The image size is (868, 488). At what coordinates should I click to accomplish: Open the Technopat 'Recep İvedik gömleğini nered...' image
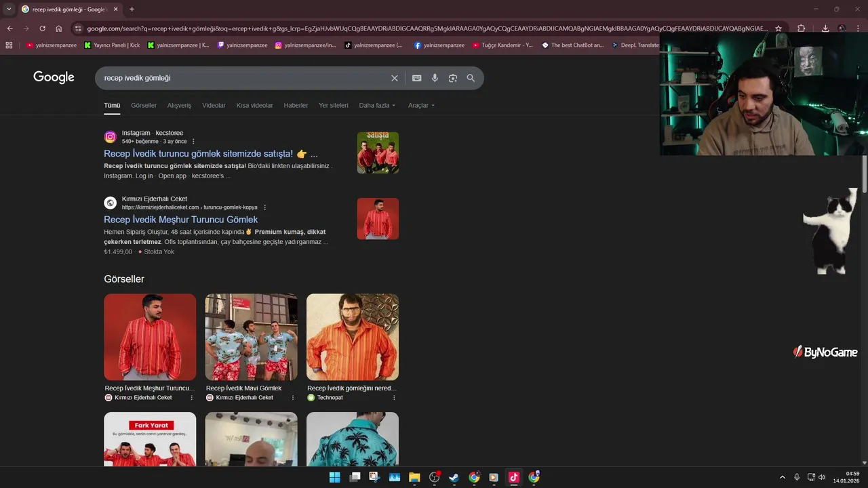click(x=353, y=337)
